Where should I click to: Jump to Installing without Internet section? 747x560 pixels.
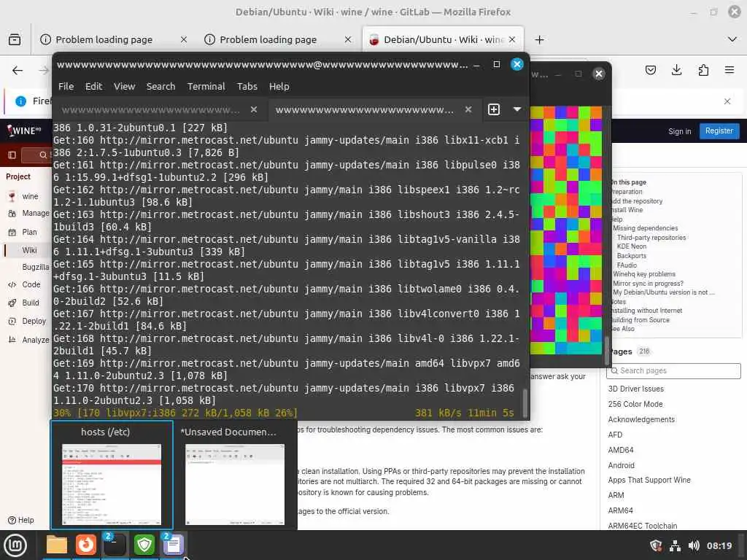[x=647, y=311]
